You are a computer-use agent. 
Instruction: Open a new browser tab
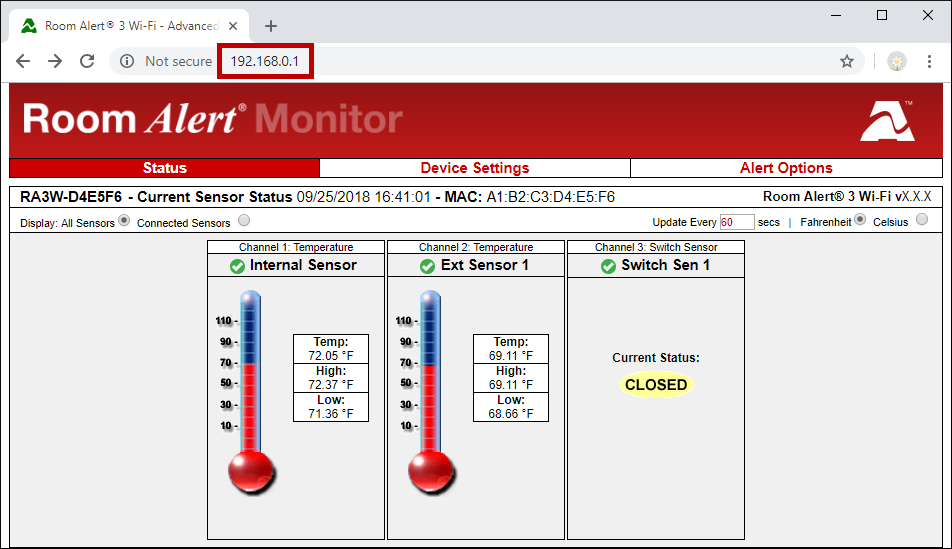pyautogui.click(x=271, y=26)
